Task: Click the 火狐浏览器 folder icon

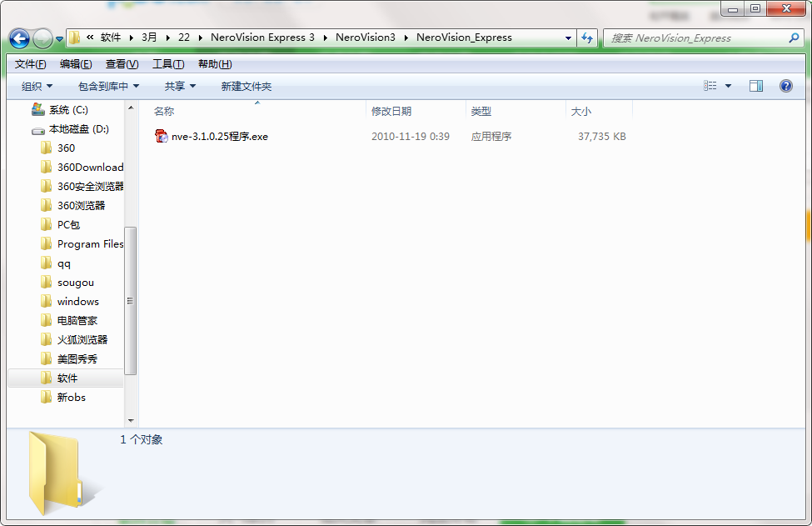Action: pos(46,339)
